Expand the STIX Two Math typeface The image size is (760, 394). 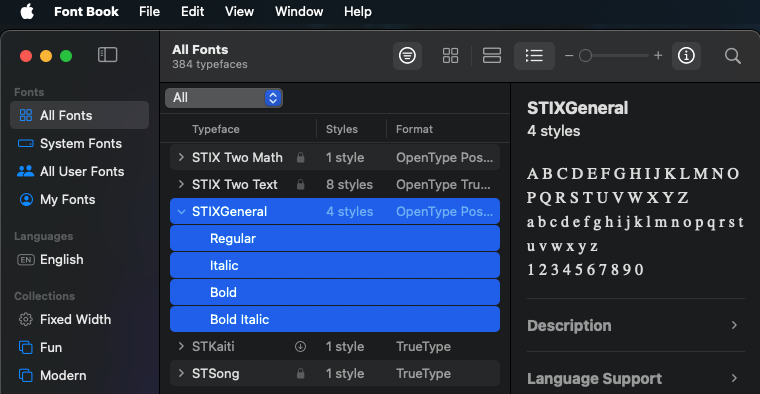[181, 158]
